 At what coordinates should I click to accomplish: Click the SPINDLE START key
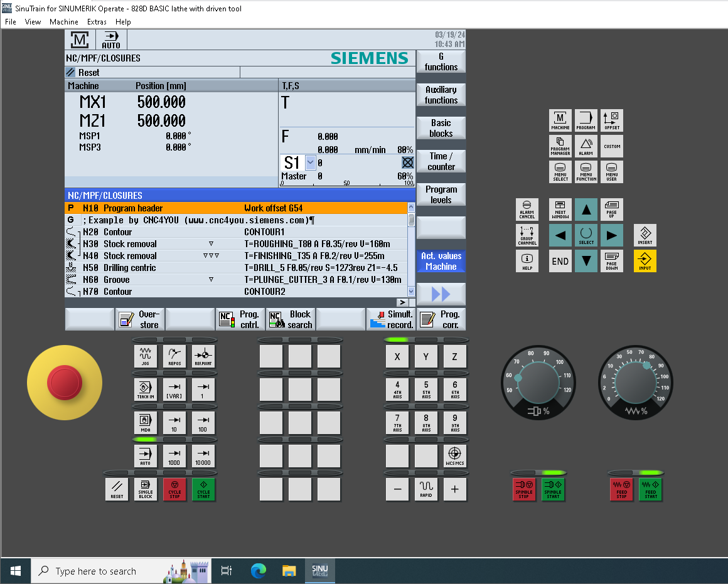pos(553,490)
